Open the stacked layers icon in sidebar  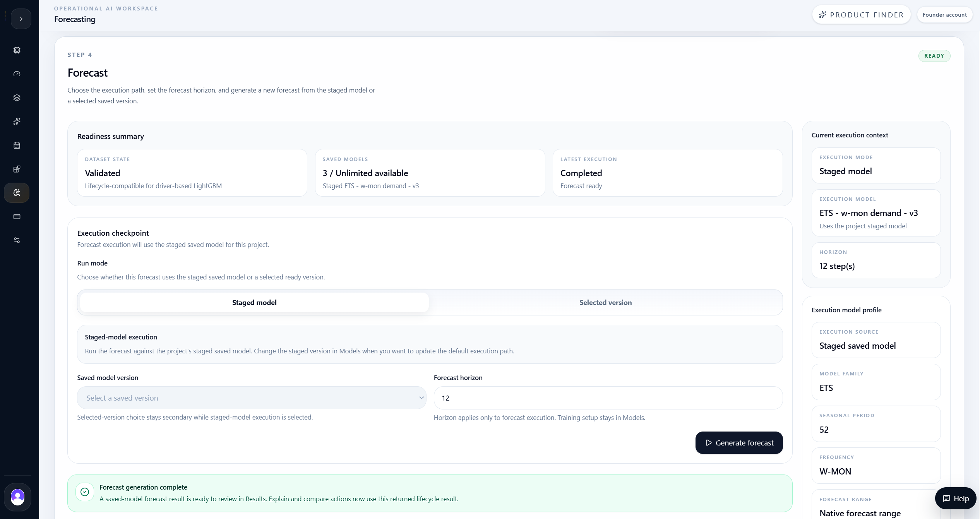(x=17, y=98)
